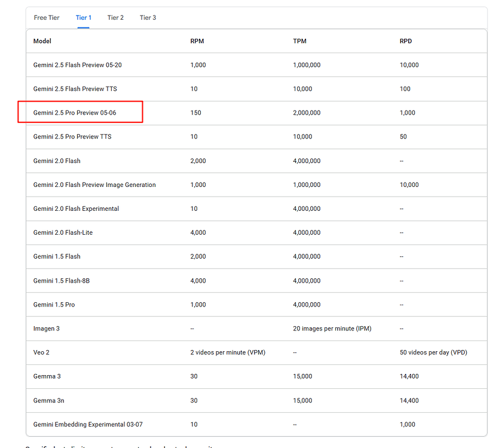Click the Model column header
This screenshot has width=502, height=448.
tap(42, 41)
